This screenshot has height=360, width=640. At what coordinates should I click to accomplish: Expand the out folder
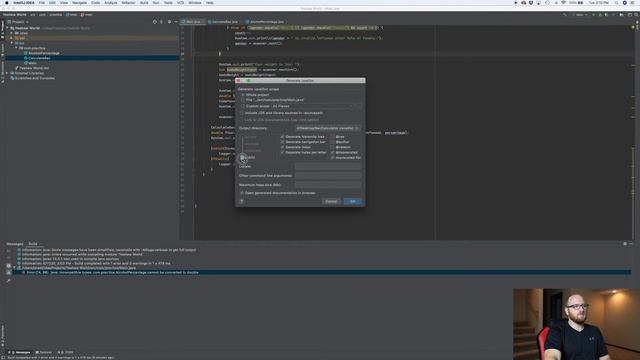click(x=12, y=38)
